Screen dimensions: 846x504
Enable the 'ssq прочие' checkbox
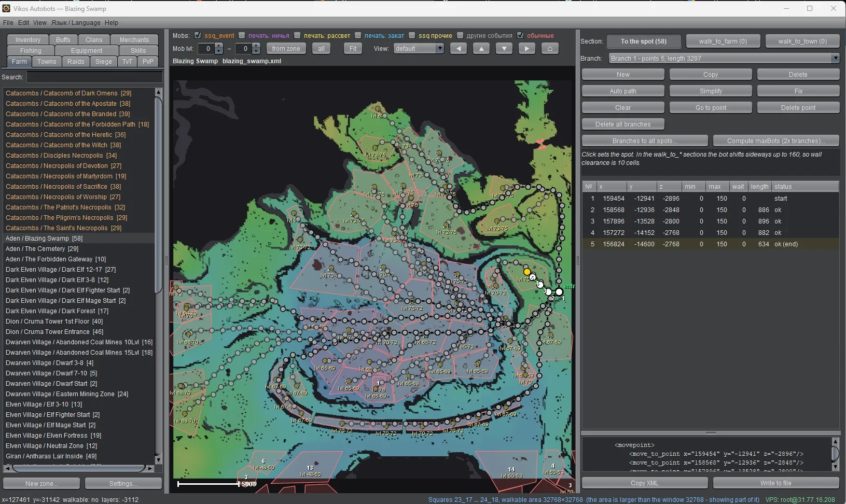coord(412,35)
